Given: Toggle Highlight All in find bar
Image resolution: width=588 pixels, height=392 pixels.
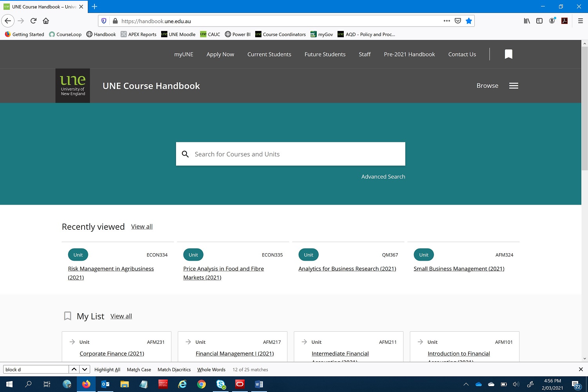Looking at the screenshot, I should tap(107, 370).
